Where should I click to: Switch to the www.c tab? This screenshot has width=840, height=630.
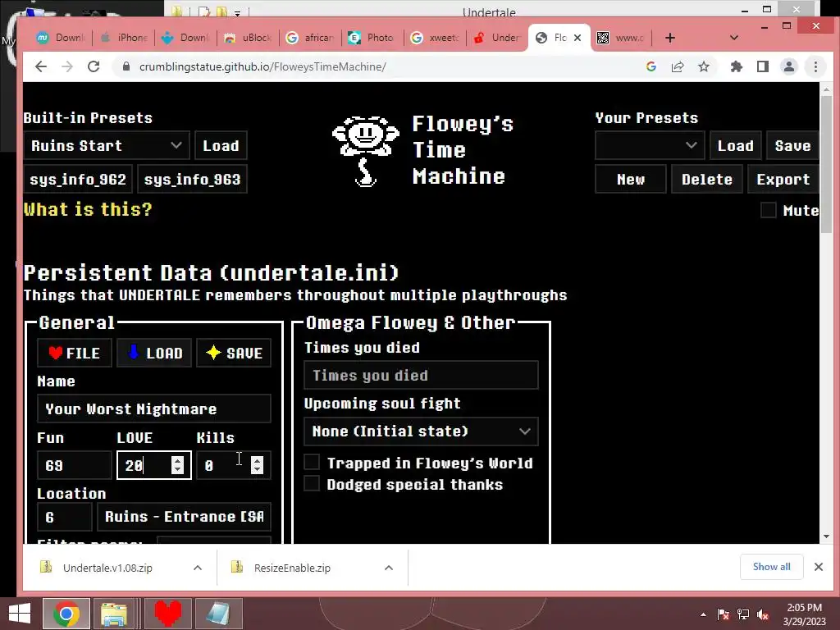coord(621,38)
